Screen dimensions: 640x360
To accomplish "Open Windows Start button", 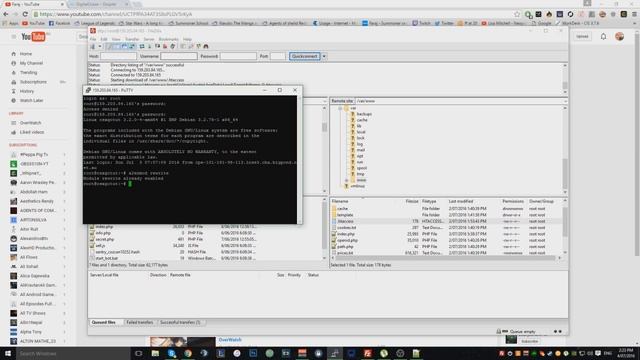I will (8, 353).
